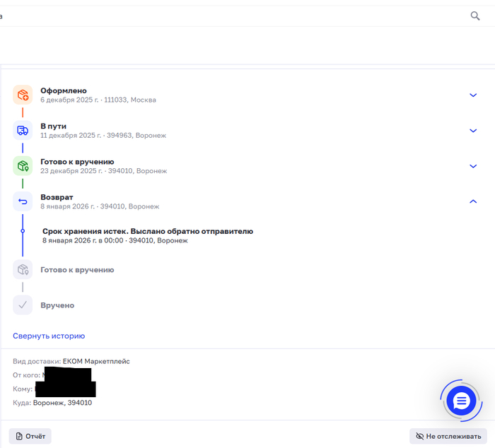Screen dimensions: 495x448
Task: Click the pending Вручено stage label
Action: pyautogui.click(x=57, y=305)
